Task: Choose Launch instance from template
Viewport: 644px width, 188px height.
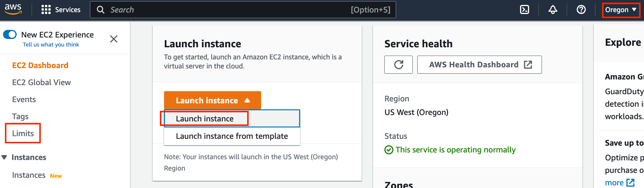Action: tap(232, 136)
